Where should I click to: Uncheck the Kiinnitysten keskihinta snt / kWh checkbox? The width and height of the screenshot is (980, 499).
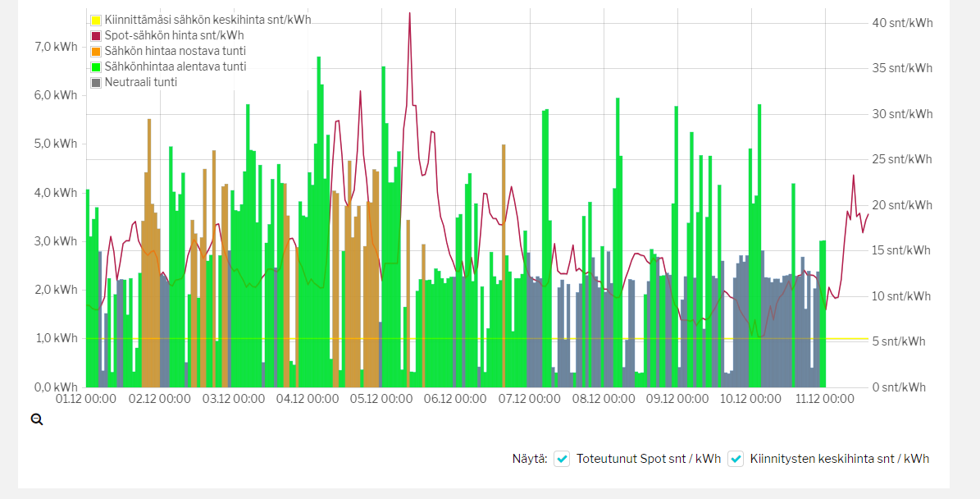[x=736, y=459]
